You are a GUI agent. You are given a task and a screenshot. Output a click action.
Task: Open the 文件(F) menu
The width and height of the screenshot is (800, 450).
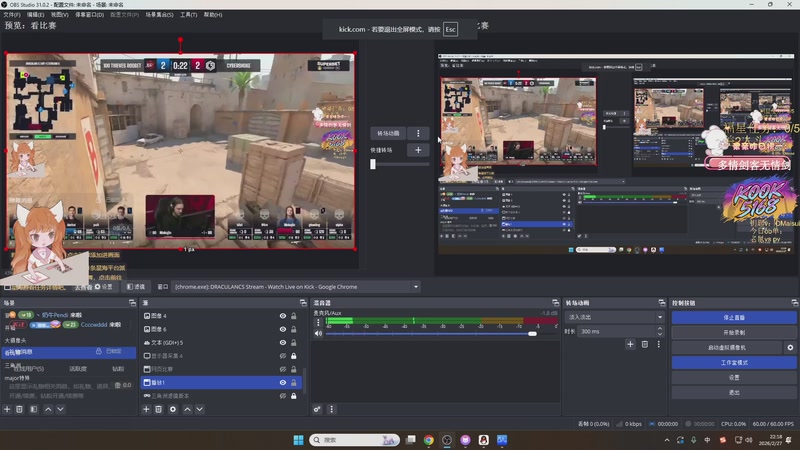click(12, 15)
